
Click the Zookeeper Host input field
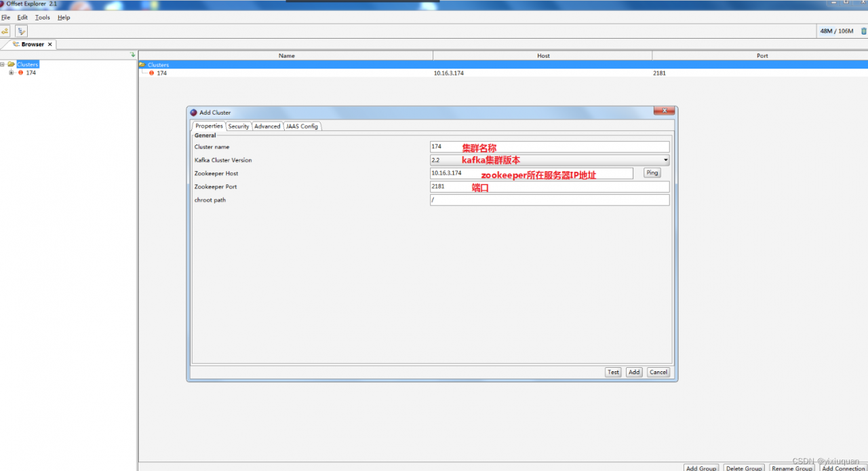[x=532, y=173]
